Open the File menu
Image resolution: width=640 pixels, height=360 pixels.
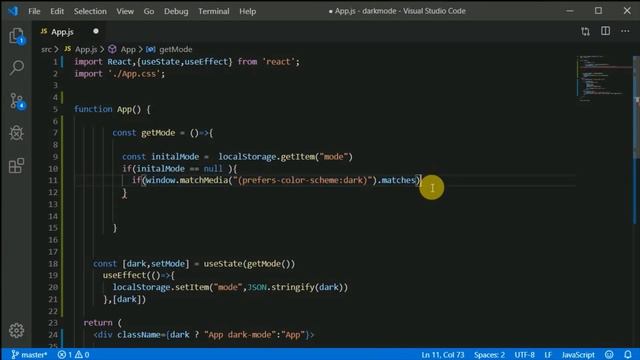point(34,11)
